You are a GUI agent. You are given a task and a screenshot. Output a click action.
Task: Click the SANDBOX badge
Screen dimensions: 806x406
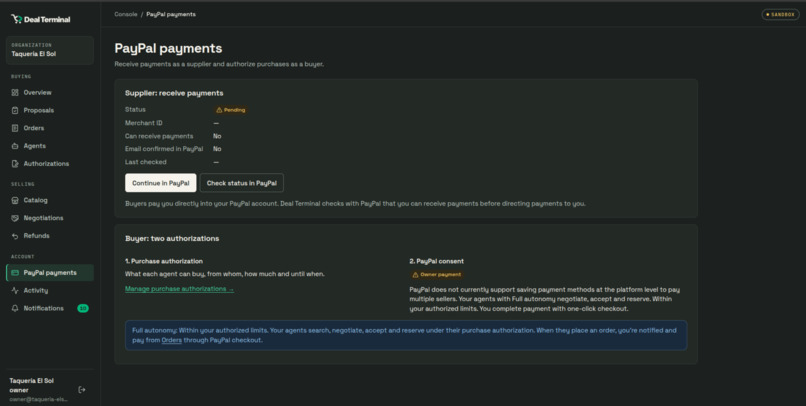780,14
